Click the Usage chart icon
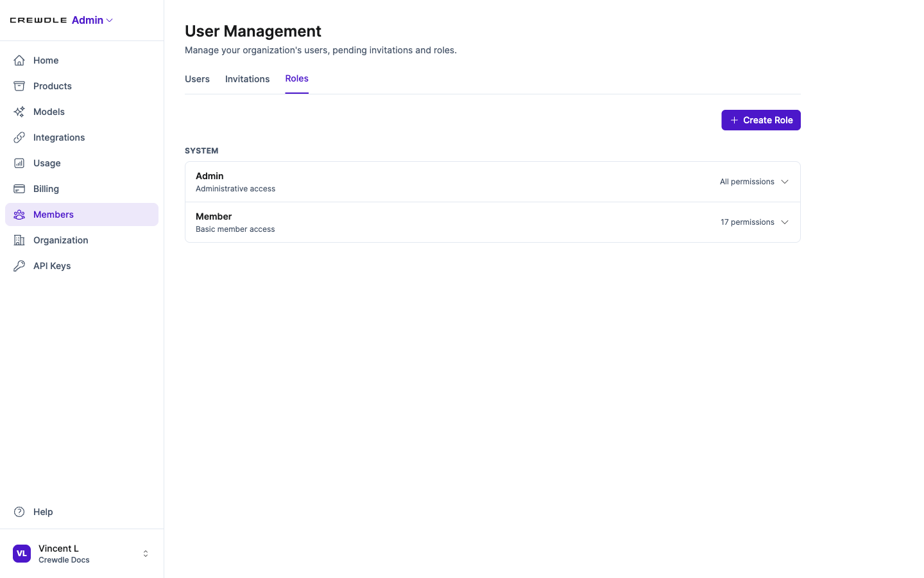The width and height of the screenshot is (924, 578). pos(19,163)
